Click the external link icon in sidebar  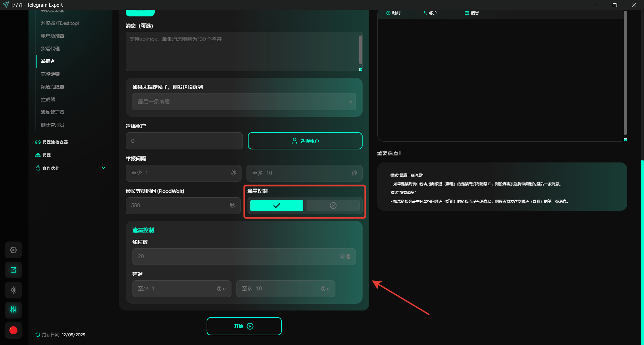tap(13, 270)
